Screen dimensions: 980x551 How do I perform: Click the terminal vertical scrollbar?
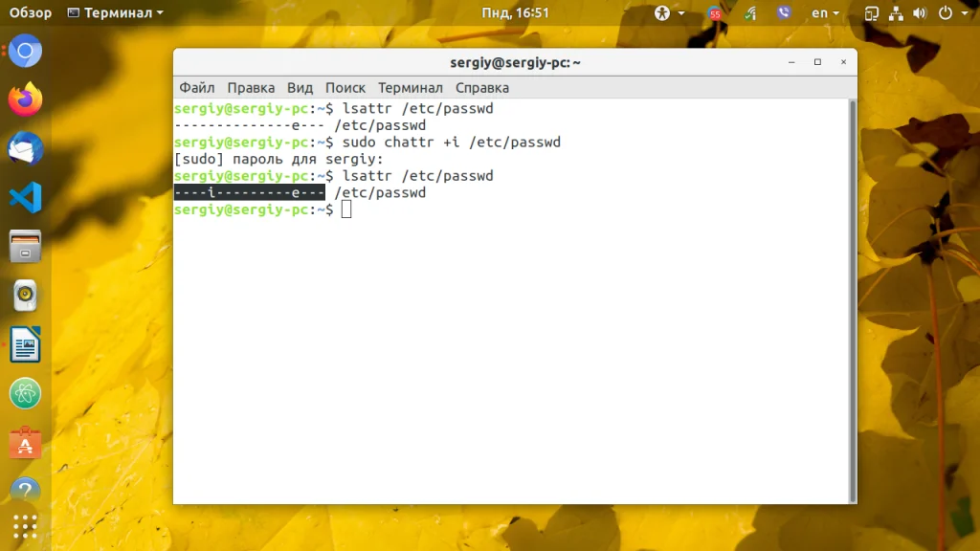tap(853, 301)
